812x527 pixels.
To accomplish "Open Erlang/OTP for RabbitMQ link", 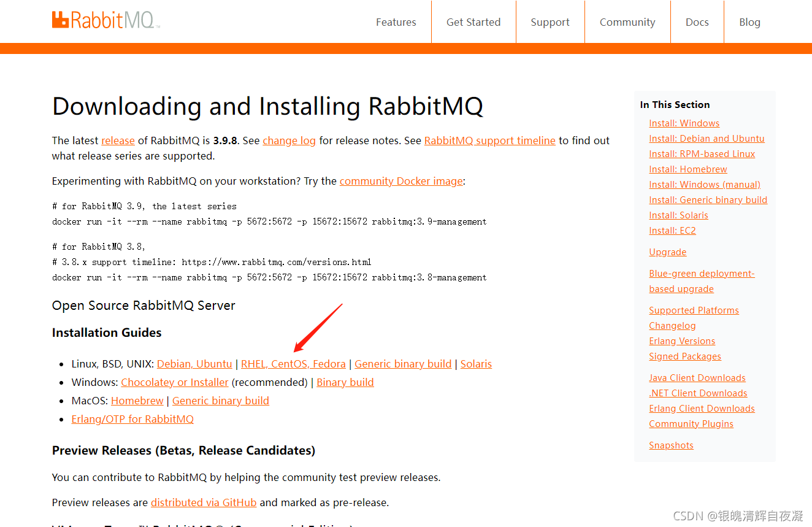I will [x=132, y=419].
